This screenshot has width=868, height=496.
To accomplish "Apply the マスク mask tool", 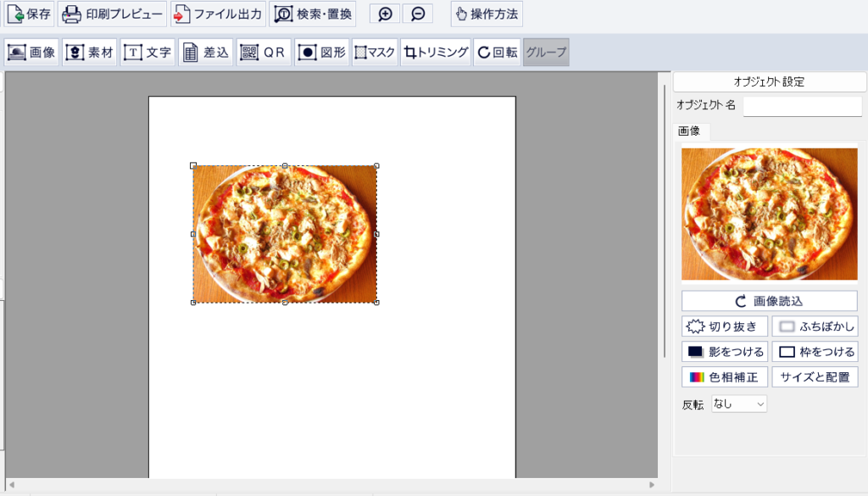I will coord(375,52).
